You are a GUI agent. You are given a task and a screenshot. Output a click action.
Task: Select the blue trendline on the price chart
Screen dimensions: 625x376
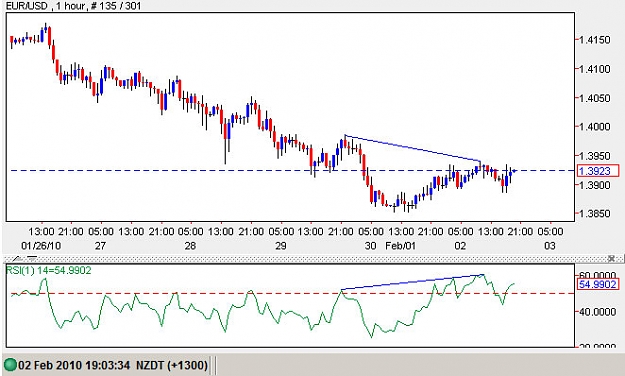pos(413,148)
